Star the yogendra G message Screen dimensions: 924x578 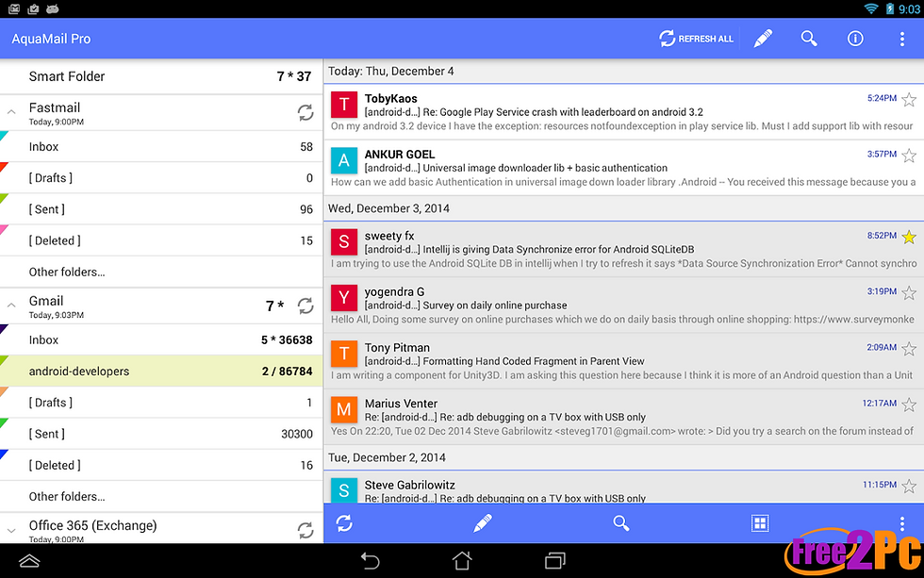pos(909,292)
